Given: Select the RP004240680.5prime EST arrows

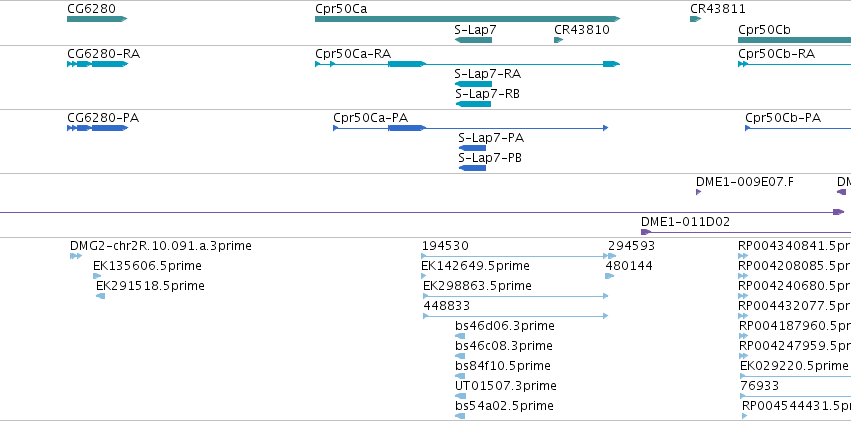Looking at the screenshot, I should click(x=743, y=296).
